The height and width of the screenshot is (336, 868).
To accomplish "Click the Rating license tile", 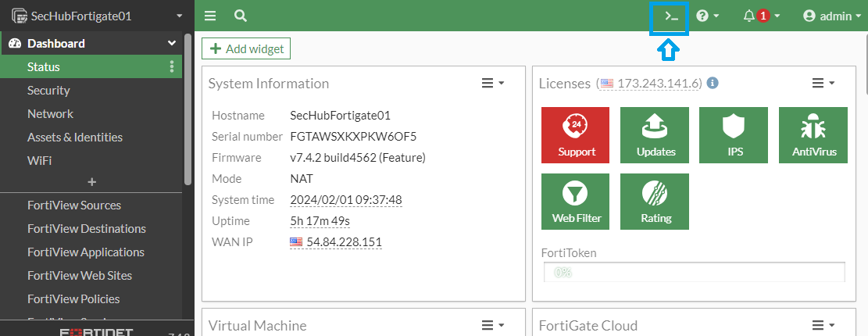I will click(x=655, y=202).
